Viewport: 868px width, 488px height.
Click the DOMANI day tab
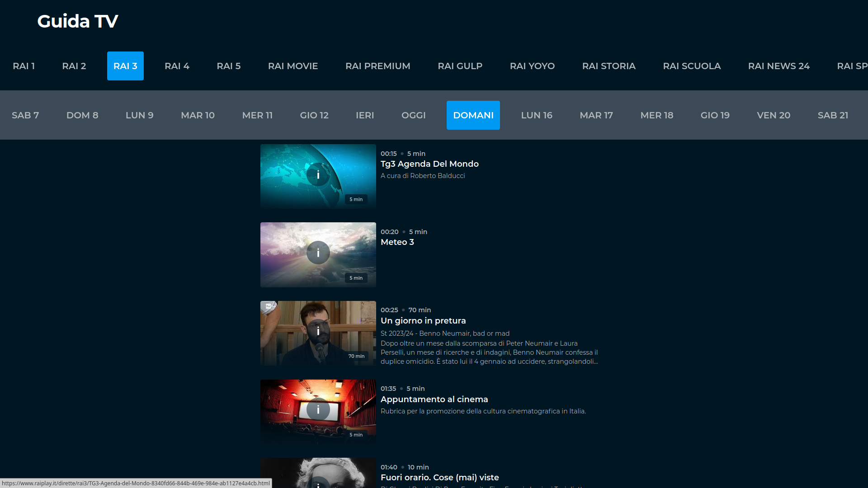[473, 115]
